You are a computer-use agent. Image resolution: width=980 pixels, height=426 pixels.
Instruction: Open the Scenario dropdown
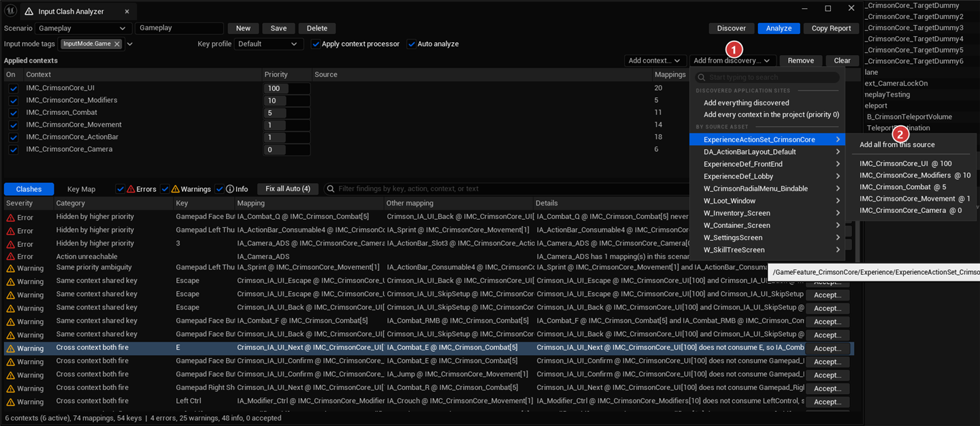pos(84,29)
